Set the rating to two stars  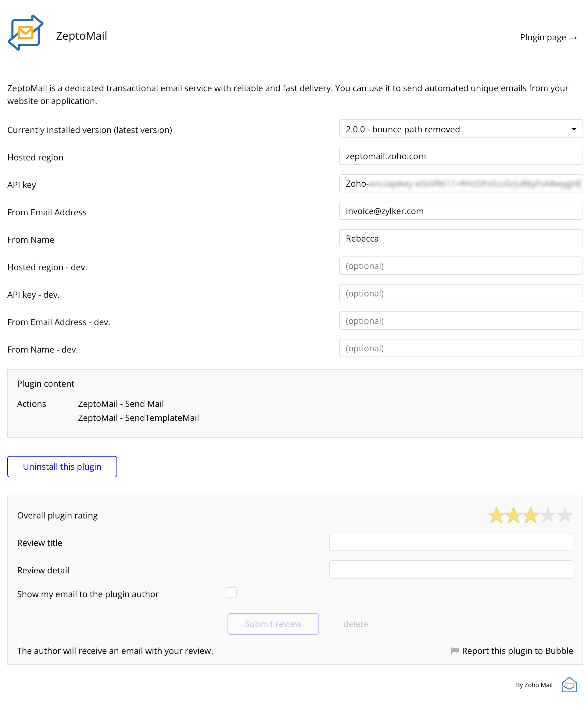click(513, 515)
